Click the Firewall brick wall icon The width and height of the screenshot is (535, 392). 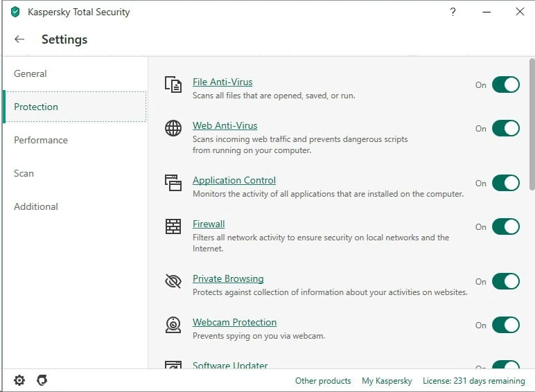(x=173, y=226)
